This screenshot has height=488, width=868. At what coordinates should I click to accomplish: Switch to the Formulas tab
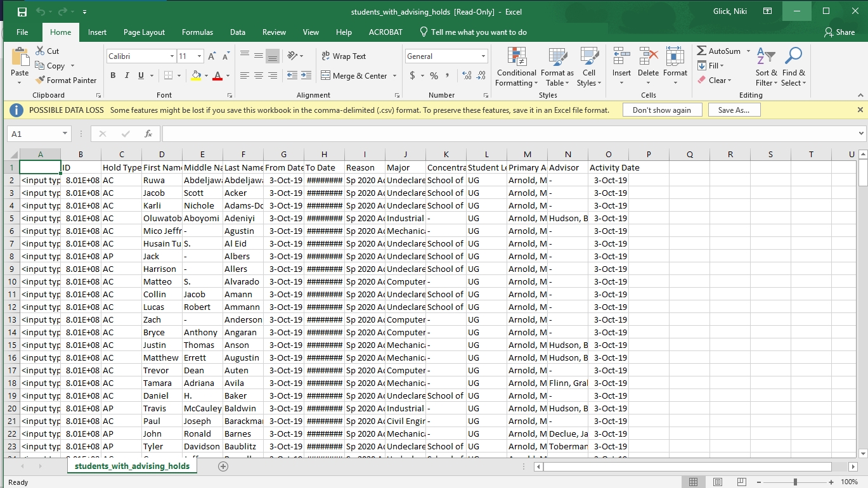[x=197, y=32]
